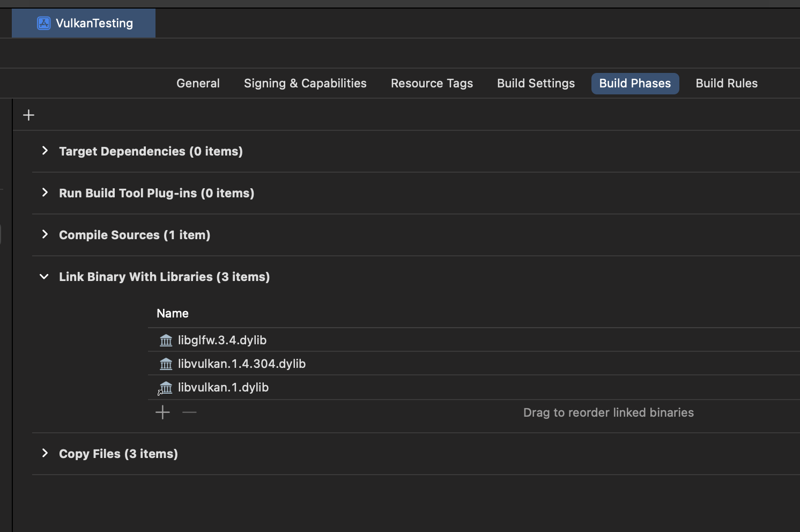Expand the Copy Files section

click(x=45, y=454)
